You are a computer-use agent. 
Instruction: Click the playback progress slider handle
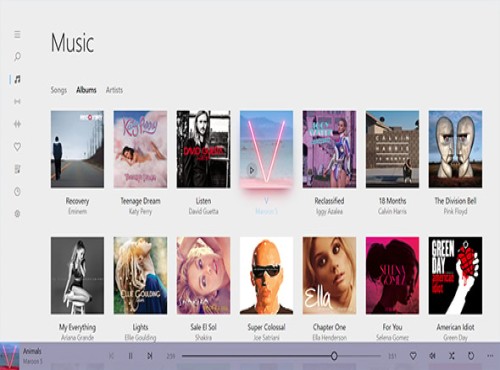click(x=334, y=356)
